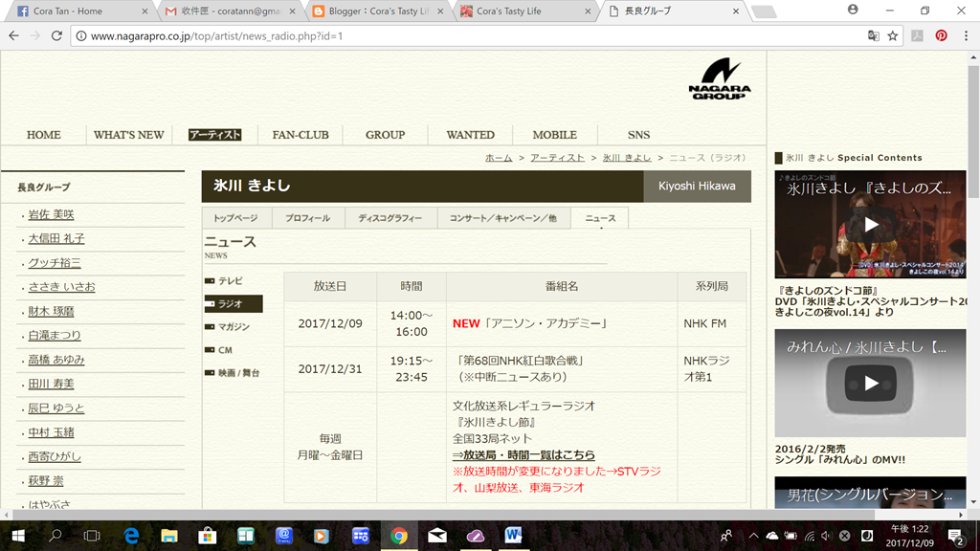
Task: Open the action center notifications icon
Action: pos(956,536)
